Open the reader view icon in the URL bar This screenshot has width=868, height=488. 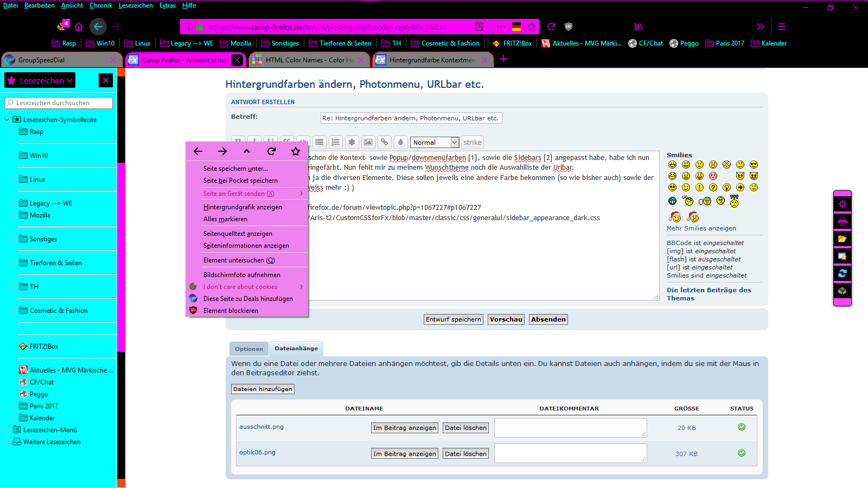[x=479, y=27]
